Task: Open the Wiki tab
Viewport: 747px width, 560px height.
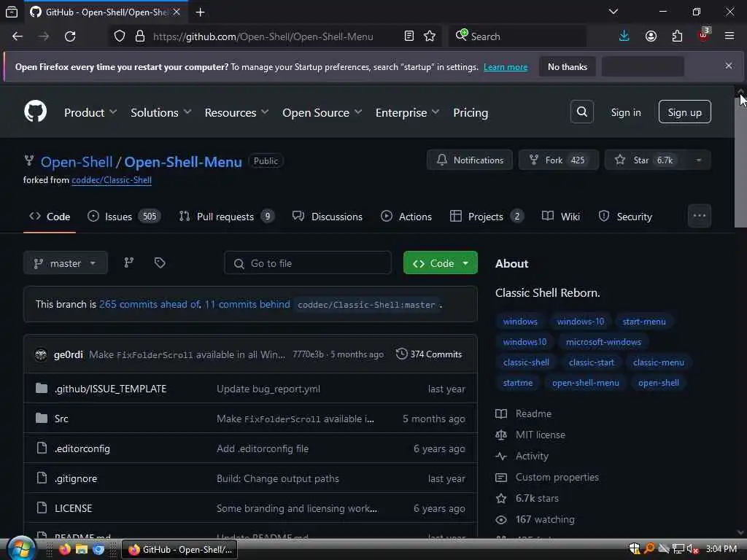Action: pyautogui.click(x=561, y=217)
